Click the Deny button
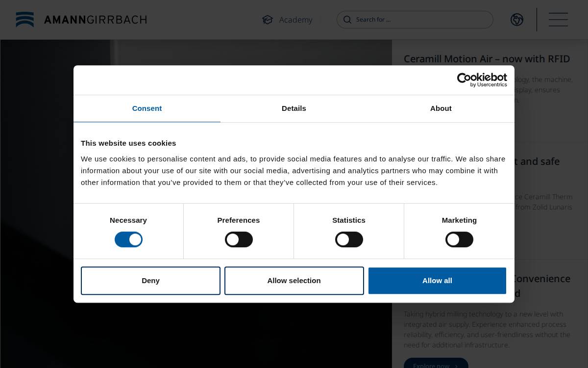Viewport: 588px width, 368px height. click(x=150, y=281)
